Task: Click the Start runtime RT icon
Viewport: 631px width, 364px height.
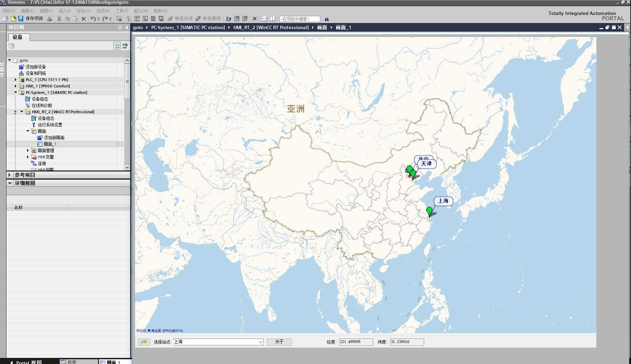Action: click(x=161, y=19)
